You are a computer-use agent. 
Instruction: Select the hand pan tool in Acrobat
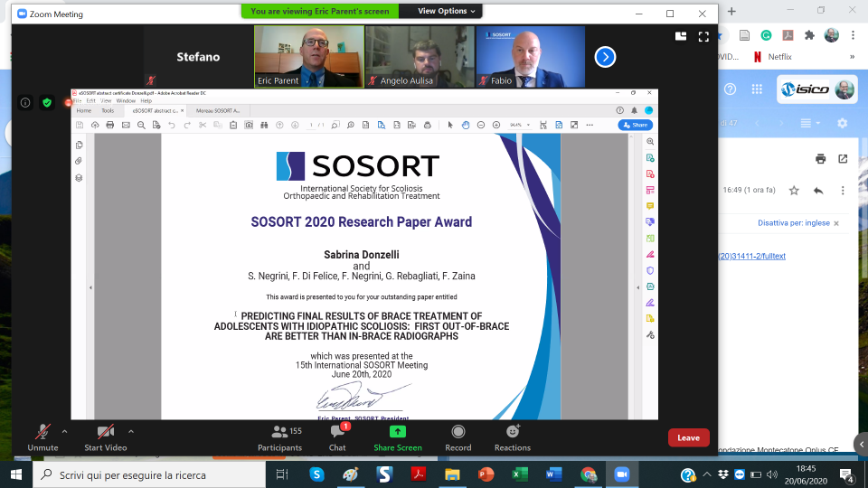[466, 125]
